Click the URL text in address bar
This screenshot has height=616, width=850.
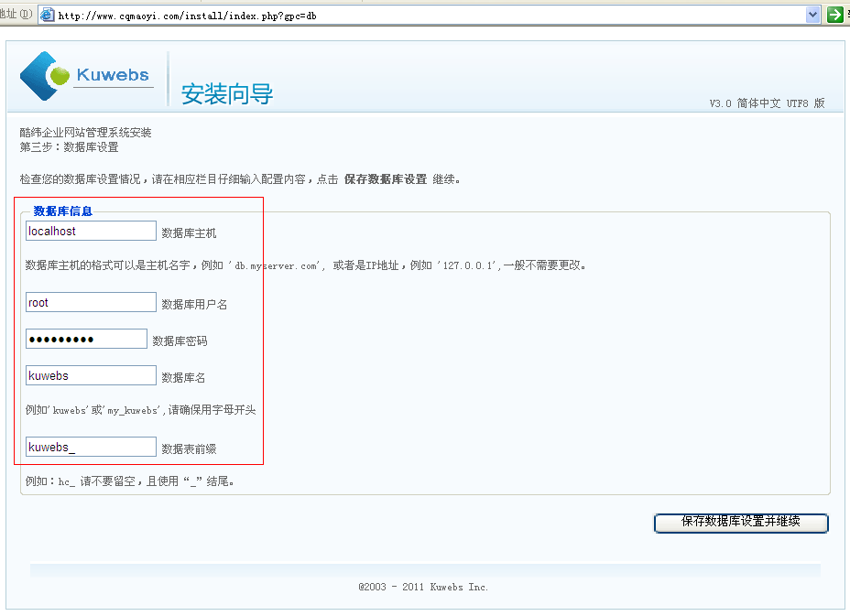[187, 16]
